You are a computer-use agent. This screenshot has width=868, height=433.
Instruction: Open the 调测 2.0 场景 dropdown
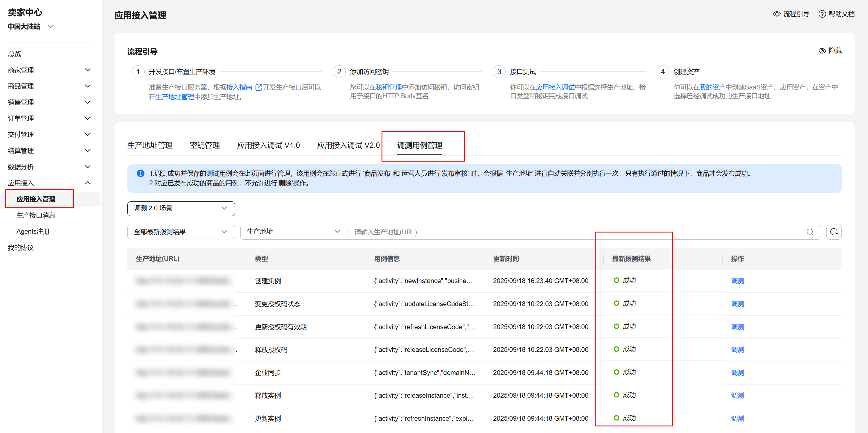[x=181, y=208]
